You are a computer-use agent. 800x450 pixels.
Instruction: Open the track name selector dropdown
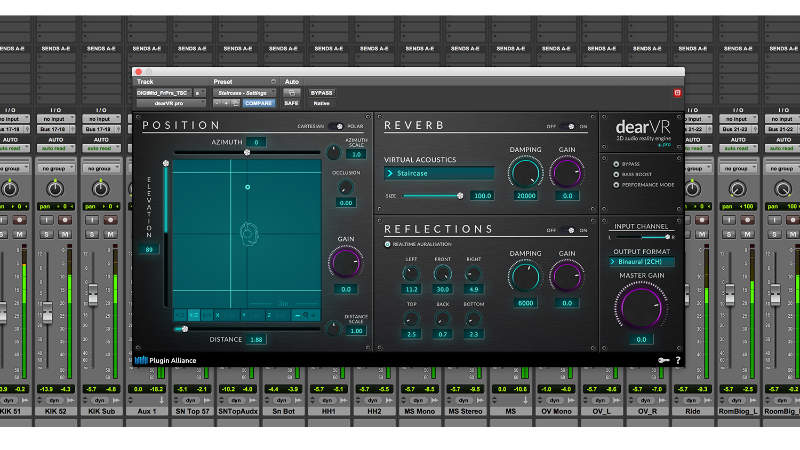point(164,93)
